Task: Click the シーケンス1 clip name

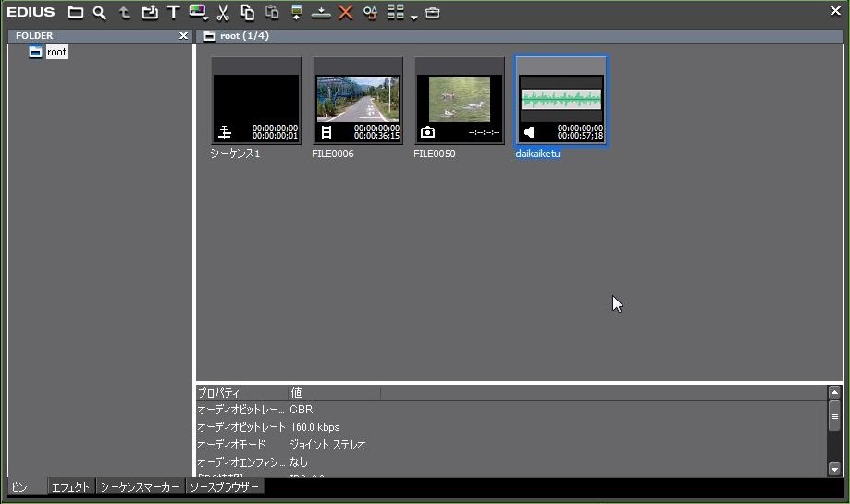Action: pos(235,154)
